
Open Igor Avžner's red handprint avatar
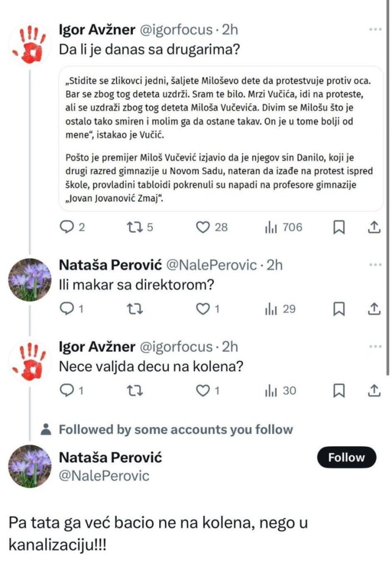pos(30,44)
